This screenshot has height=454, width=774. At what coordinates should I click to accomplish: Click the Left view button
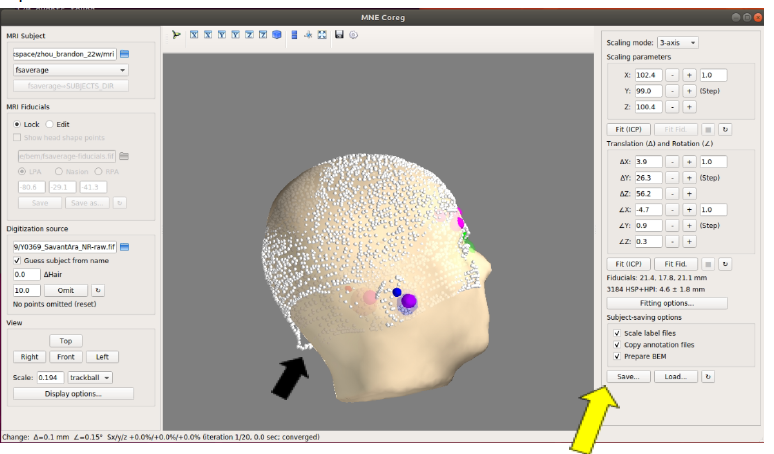coord(102,357)
